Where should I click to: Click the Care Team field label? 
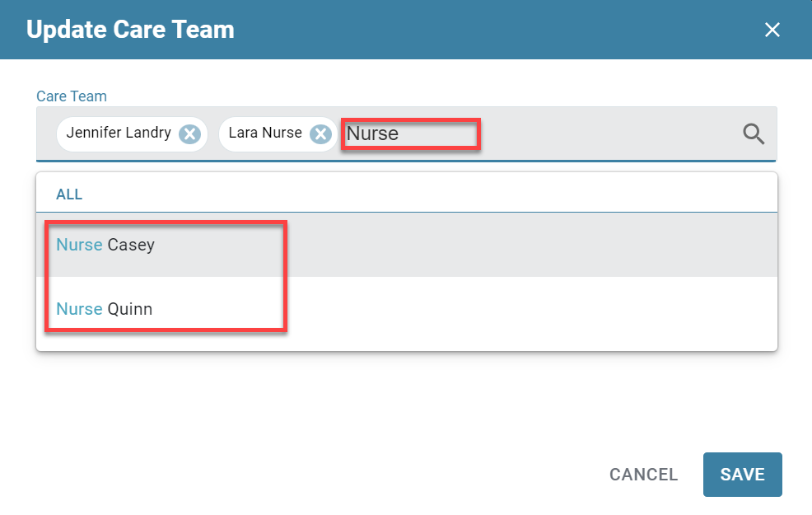72,96
